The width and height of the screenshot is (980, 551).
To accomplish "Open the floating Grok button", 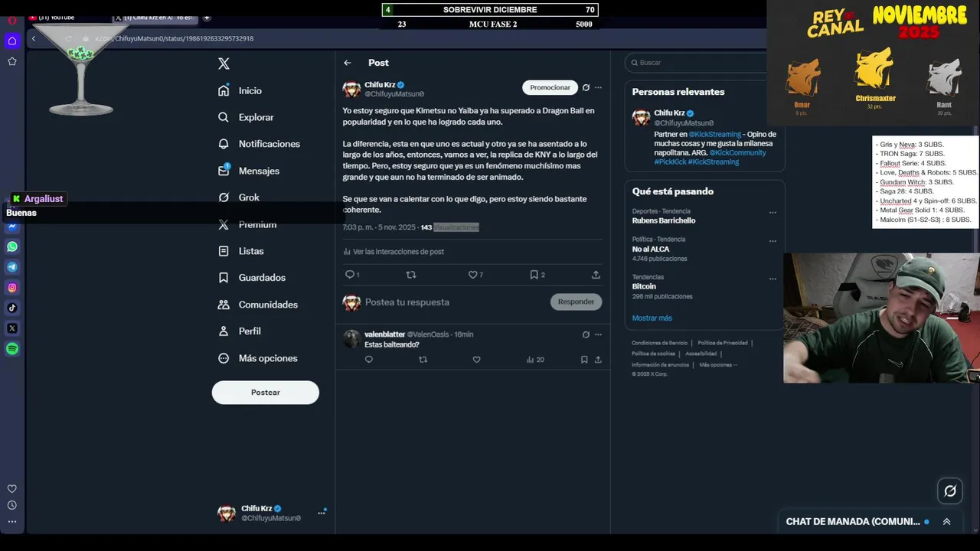I will coord(950,491).
